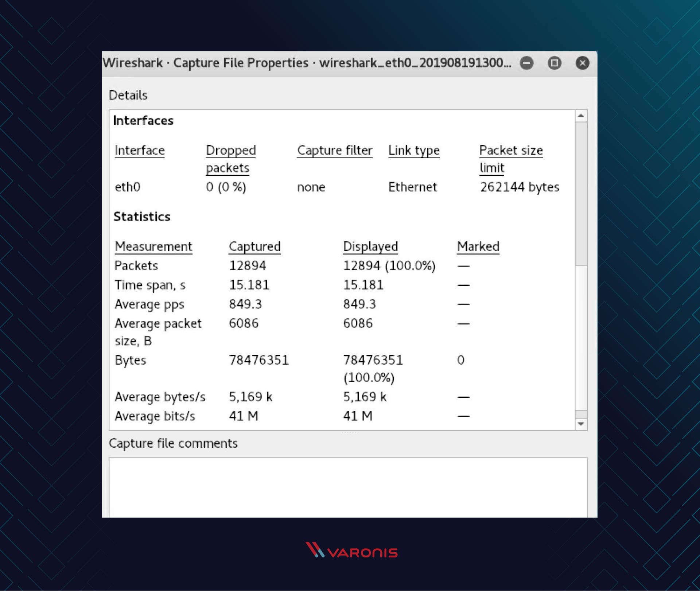
Task: Click the Interface column header
Action: pos(140,151)
